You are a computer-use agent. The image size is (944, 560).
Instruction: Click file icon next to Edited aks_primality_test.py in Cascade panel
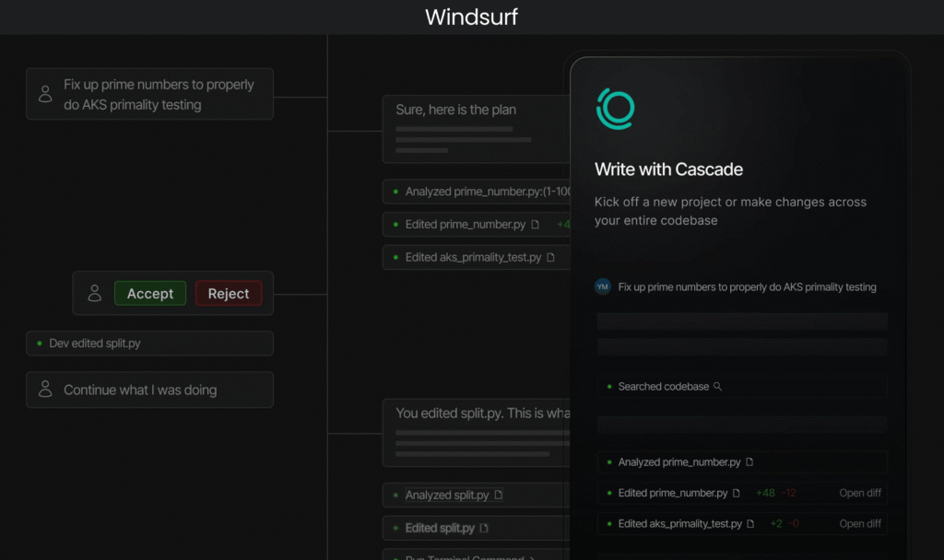750,524
